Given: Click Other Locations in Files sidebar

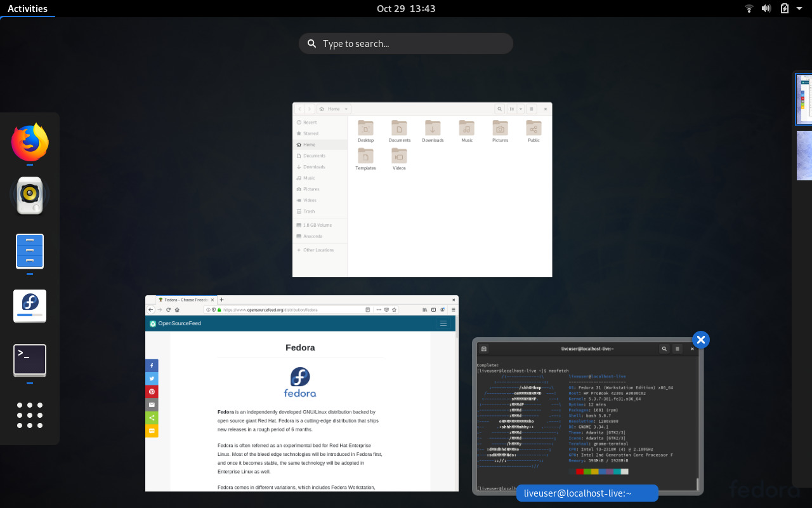Looking at the screenshot, I should (x=320, y=250).
